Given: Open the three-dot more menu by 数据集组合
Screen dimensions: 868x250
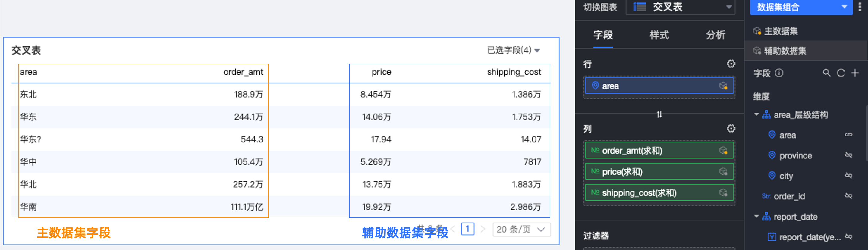Looking at the screenshot, I should coord(860,7).
